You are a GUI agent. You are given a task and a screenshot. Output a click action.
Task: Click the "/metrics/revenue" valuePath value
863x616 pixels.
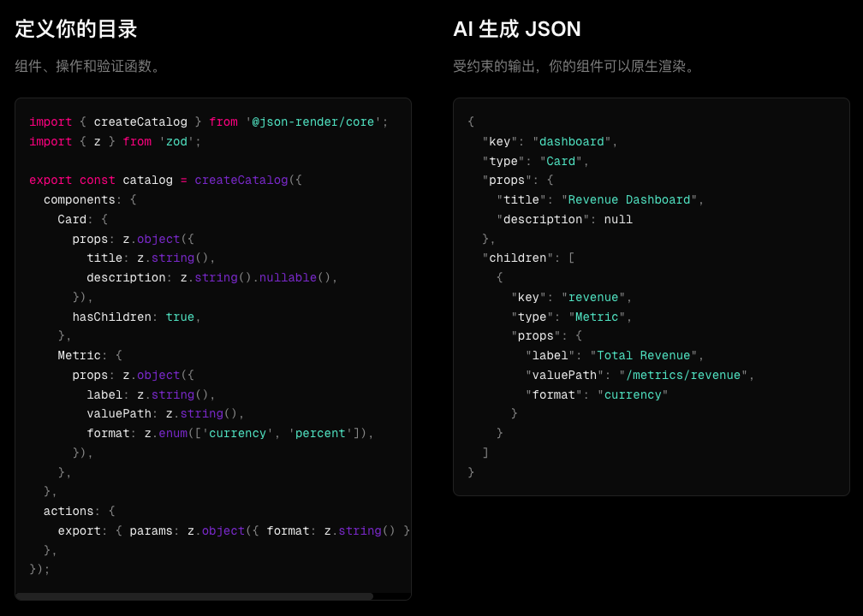tap(683, 376)
